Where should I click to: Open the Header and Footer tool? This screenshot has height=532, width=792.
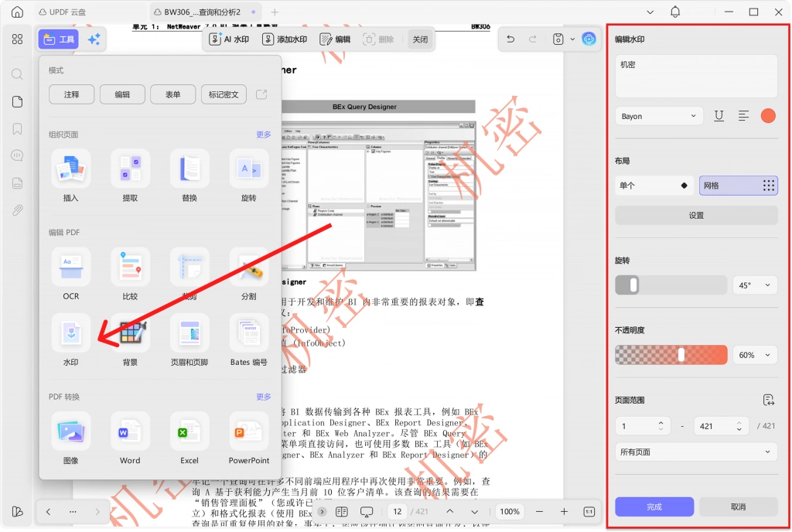(189, 341)
